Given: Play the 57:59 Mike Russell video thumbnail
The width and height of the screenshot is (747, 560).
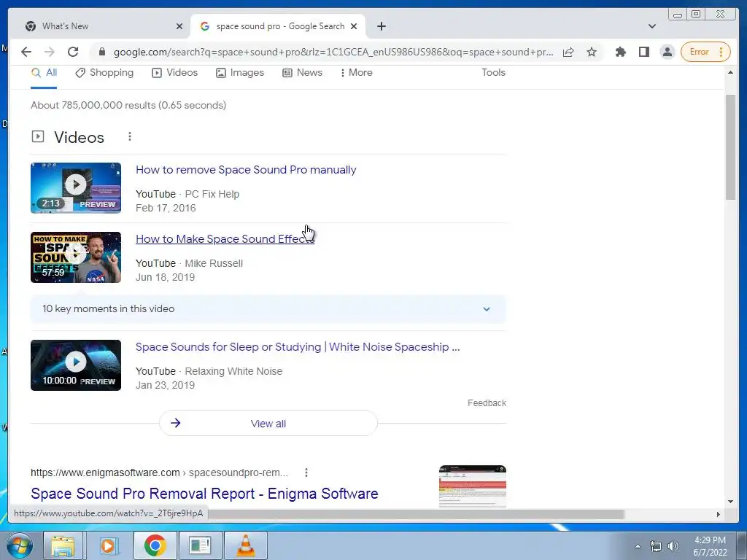Looking at the screenshot, I should point(76,257).
